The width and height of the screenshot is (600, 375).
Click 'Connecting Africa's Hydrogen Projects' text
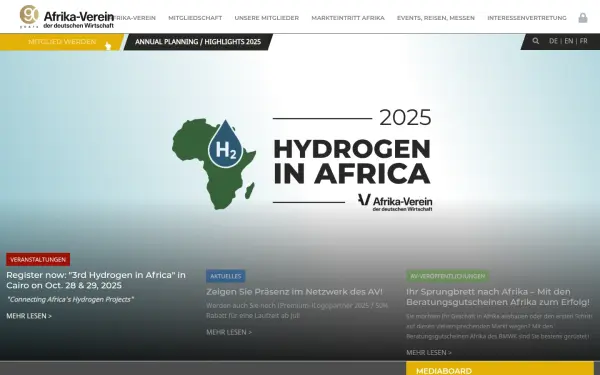[71, 300]
